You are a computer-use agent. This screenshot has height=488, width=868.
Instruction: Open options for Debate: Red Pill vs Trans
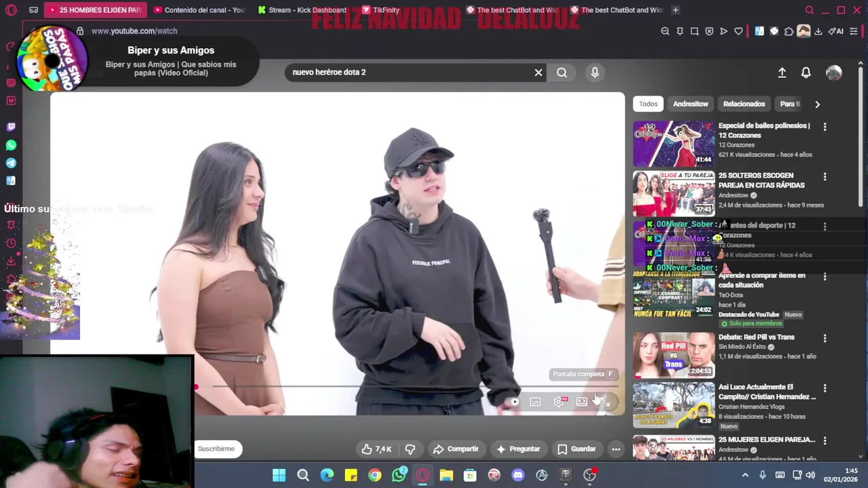(x=825, y=338)
